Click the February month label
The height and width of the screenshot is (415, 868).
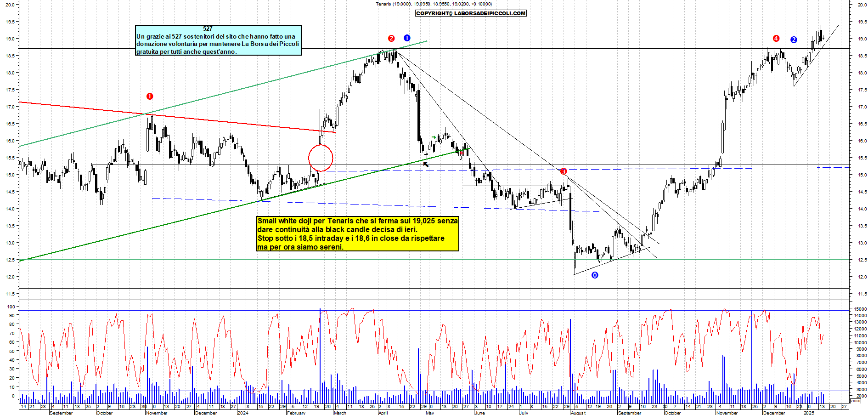click(x=296, y=413)
